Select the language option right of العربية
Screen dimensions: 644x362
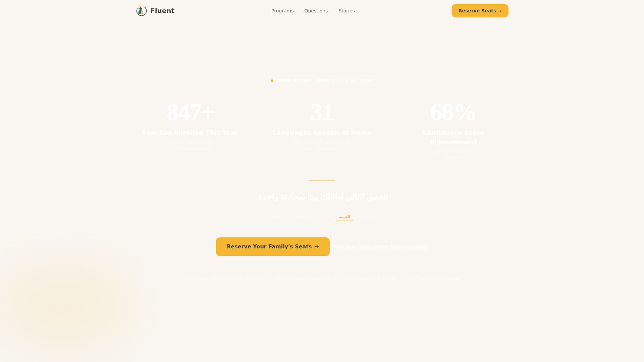(366, 217)
